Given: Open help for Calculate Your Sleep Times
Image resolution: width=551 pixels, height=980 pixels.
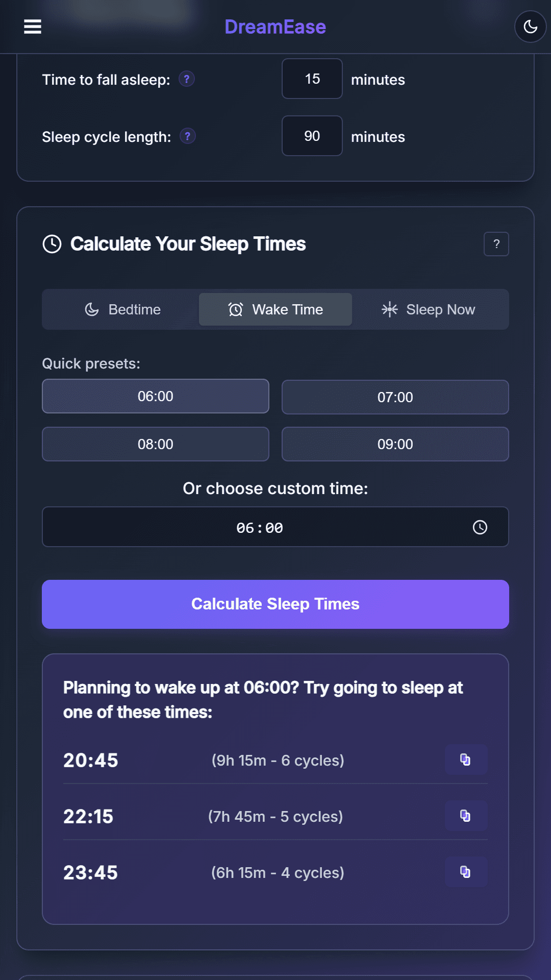Looking at the screenshot, I should (496, 244).
